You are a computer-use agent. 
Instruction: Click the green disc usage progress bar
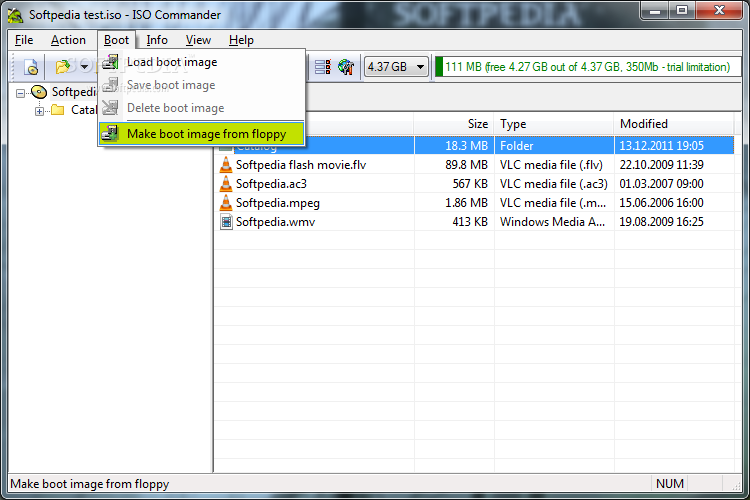(x=588, y=67)
